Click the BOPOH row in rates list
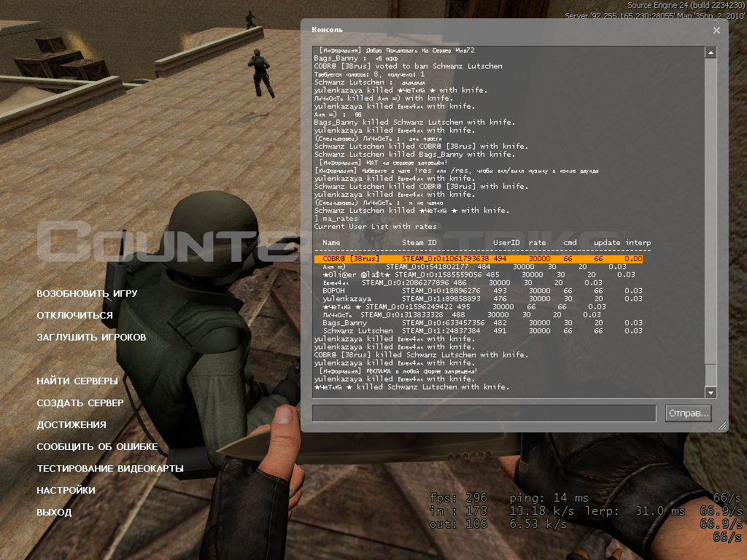 (482, 290)
